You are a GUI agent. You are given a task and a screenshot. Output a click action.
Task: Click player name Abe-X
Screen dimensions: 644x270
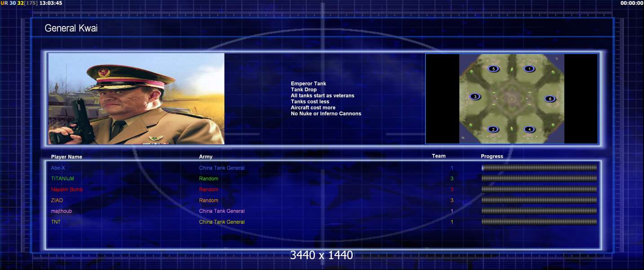pos(58,168)
